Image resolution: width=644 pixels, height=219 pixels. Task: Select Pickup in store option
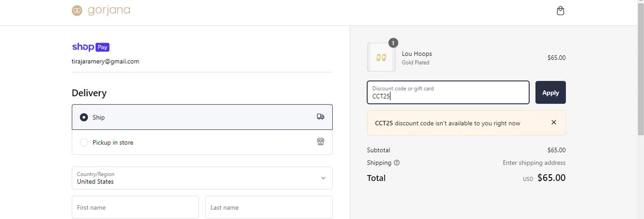(202, 142)
